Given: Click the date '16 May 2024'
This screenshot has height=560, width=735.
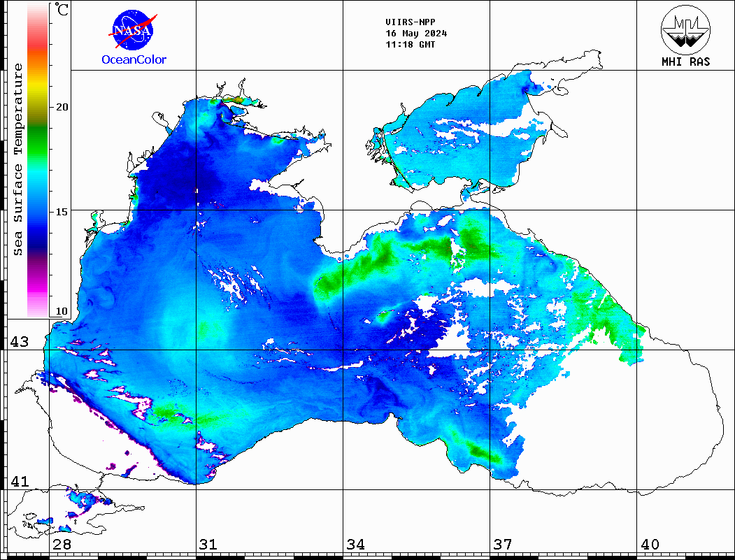Looking at the screenshot, I should [416, 34].
